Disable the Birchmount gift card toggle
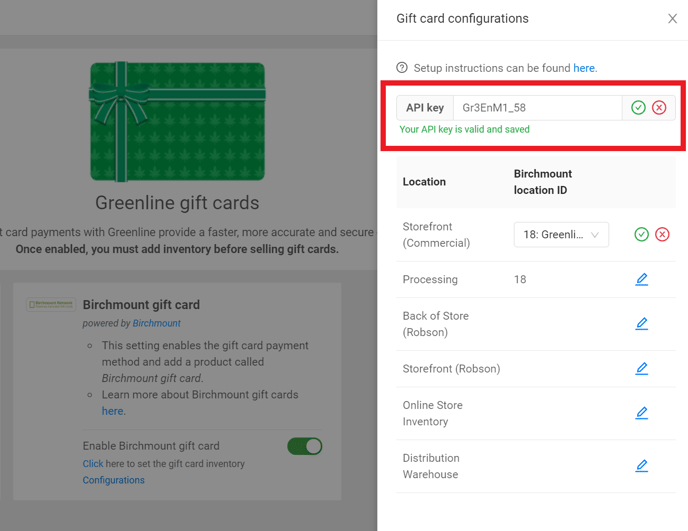This screenshot has height=531, width=688. [305, 446]
